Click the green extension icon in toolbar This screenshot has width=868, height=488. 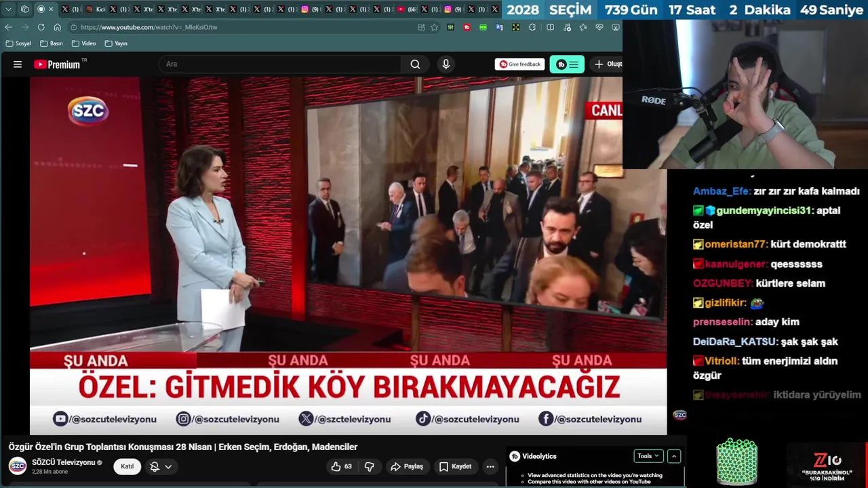coord(483,27)
